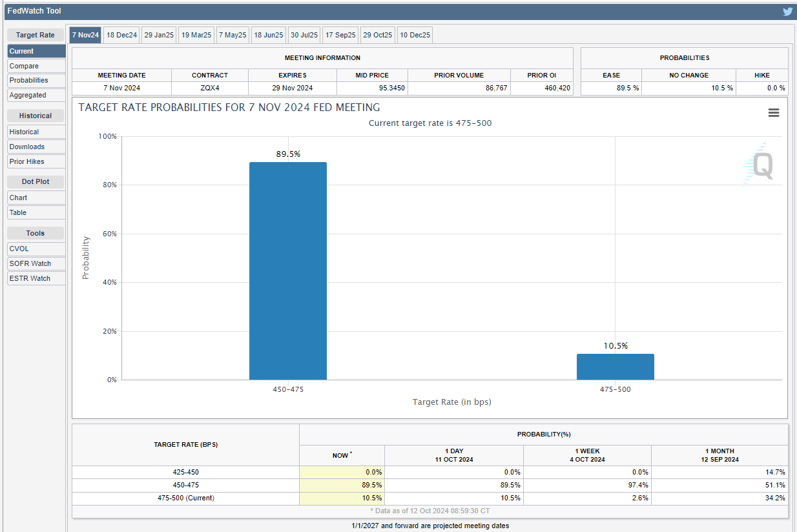The width and height of the screenshot is (797, 532).
Task: Click the 1 MONTH 12 SEP 2024 header
Action: pos(719,455)
